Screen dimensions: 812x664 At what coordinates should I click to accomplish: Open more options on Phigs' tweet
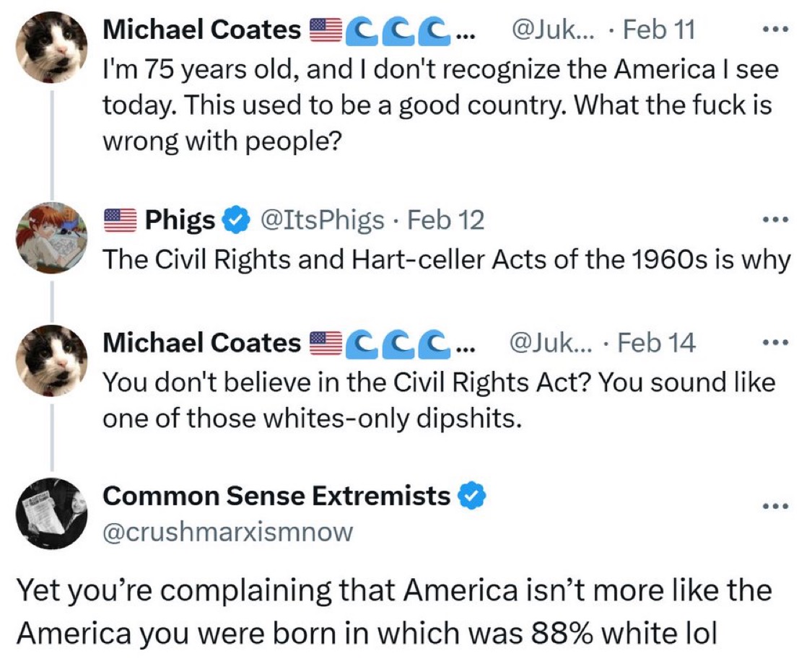(x=776, y=219)
